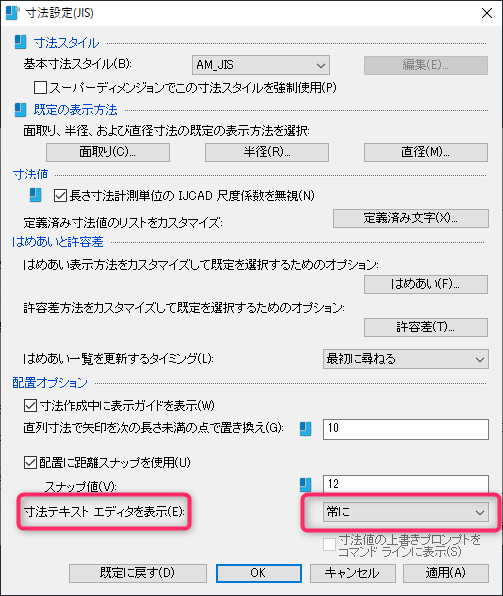Click the book icon beside the value 10 field

click(x=305, y=429)
